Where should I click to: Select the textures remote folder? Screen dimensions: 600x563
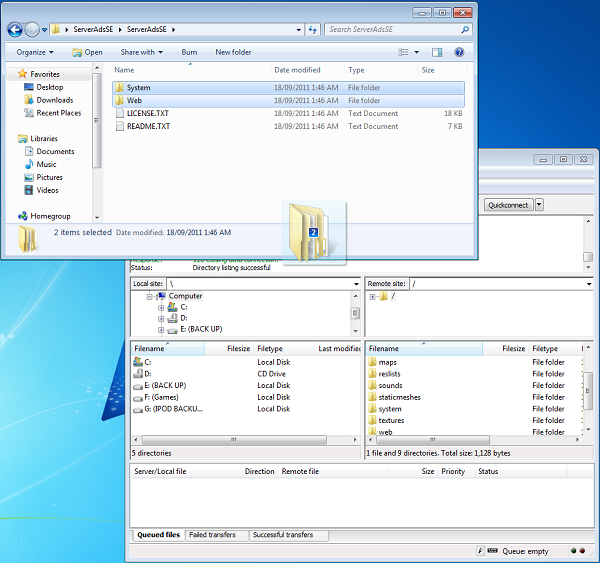point(474,421)
